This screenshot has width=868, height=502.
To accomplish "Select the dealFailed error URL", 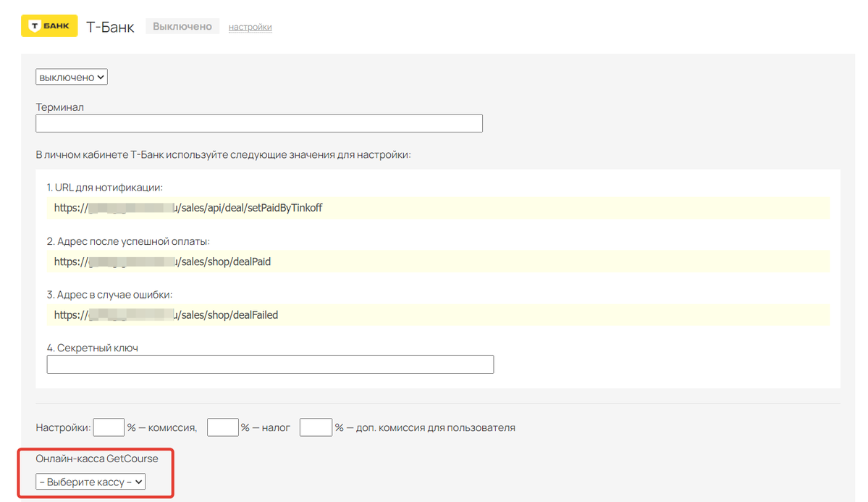I will [x=438, y=314].
